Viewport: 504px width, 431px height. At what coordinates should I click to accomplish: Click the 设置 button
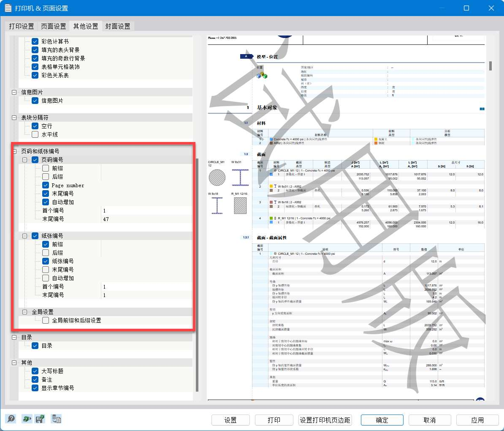point(230,420)
